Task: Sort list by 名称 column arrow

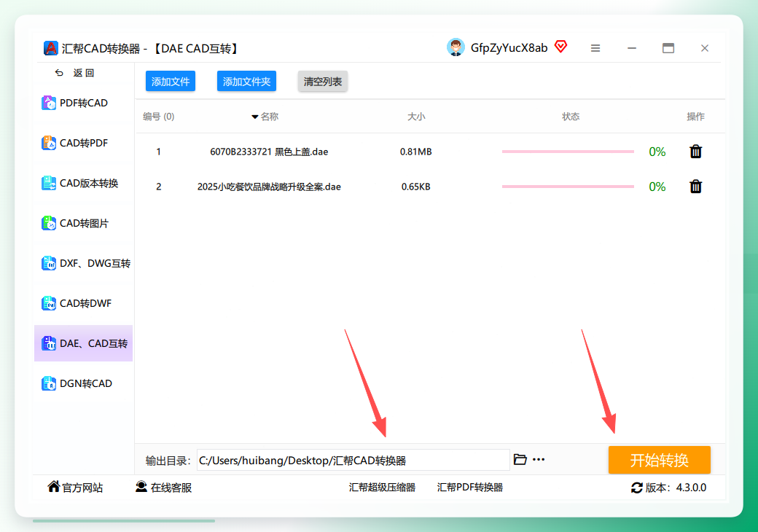Action: click(x=255, y=117)
